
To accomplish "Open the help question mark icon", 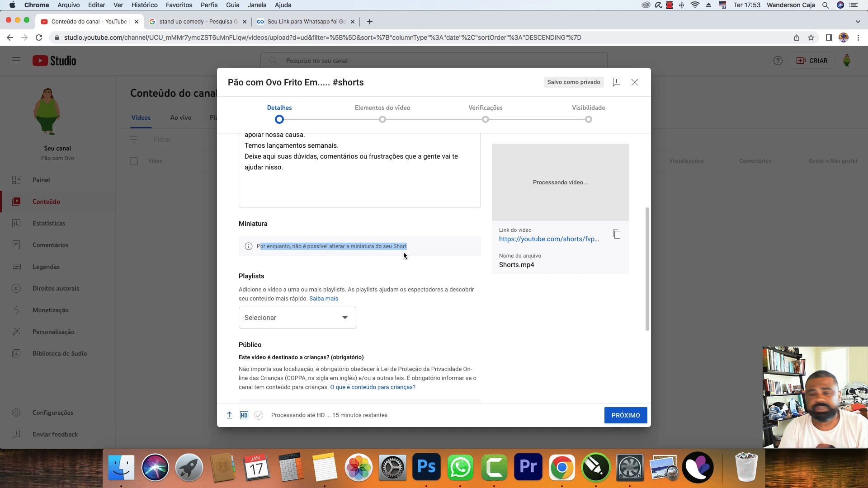I will pos(778,61).
